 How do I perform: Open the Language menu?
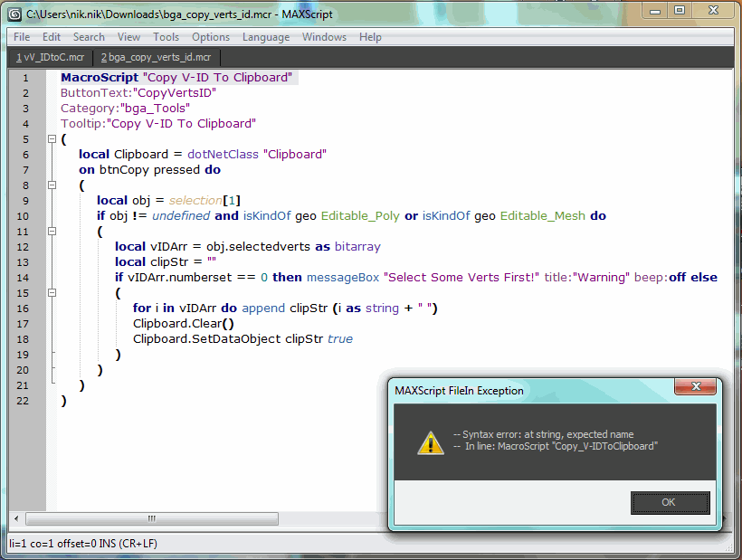click(265, 37)
